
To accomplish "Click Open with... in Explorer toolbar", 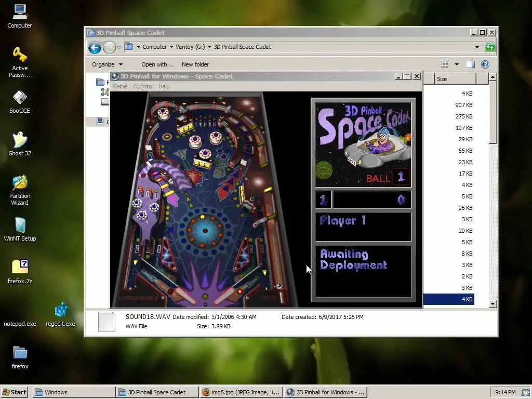I will click(157, 64).
